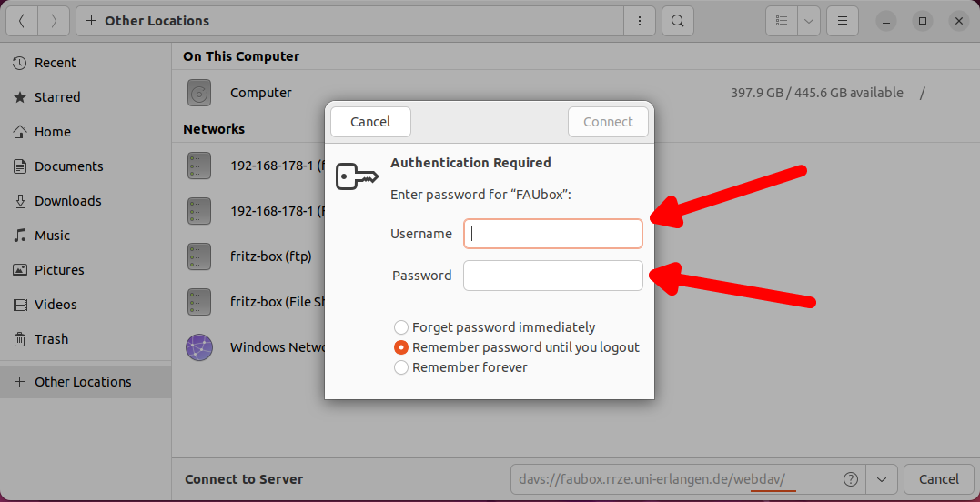Open recent server addresses dropdown
The height and width of the screenshot is (502, 980).
pyautogui.click(x=882, y=479)
